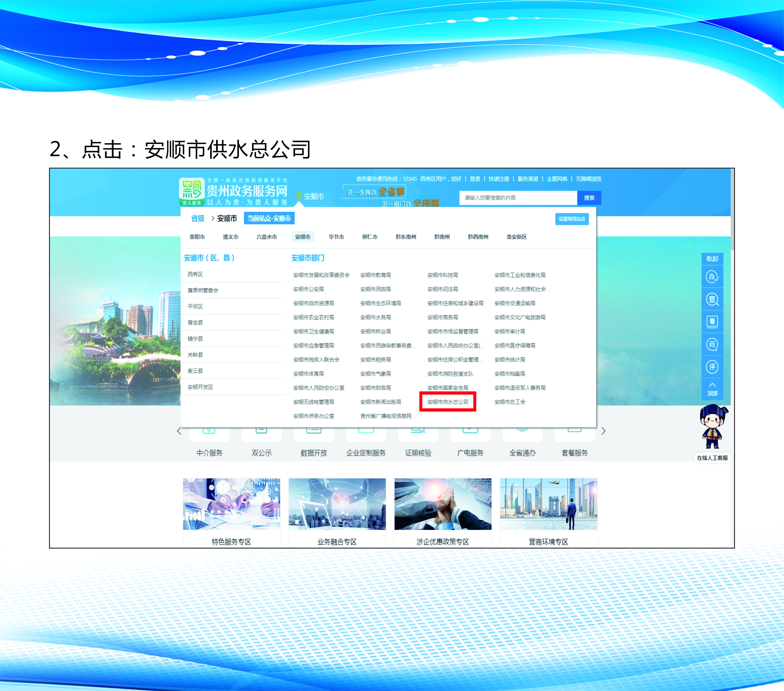Click the 办 sidebar icon
This screenshot has height=691, width=784.
(x=712, y=276)
